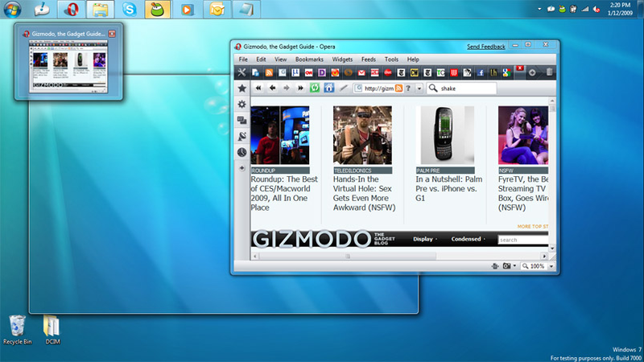Click the vertical scrollbar down arrow
The height and width of the screenshot is (362, 644).
[552, 249]
